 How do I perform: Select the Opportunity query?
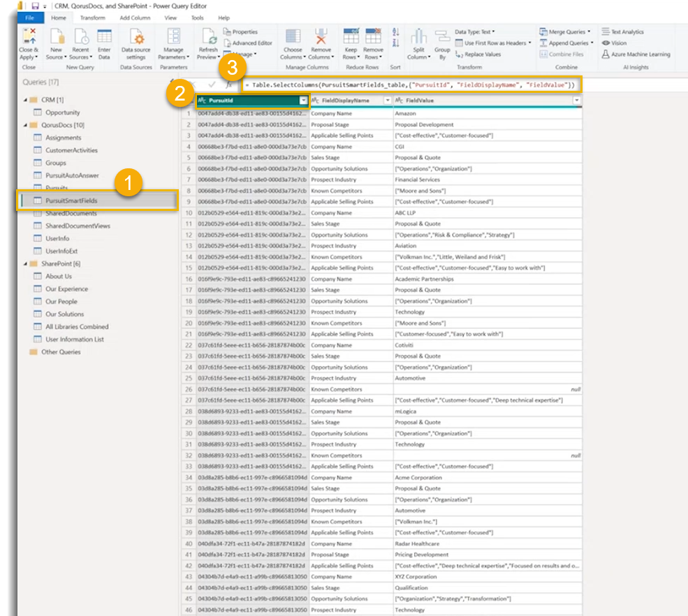pyautogui.click(x=63, y=112)
